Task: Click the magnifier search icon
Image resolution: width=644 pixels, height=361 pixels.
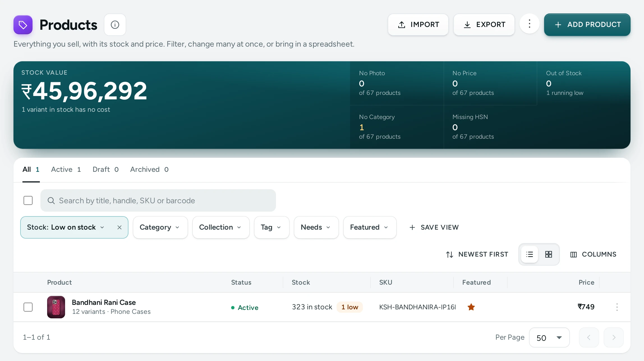Action: [51, 200]
